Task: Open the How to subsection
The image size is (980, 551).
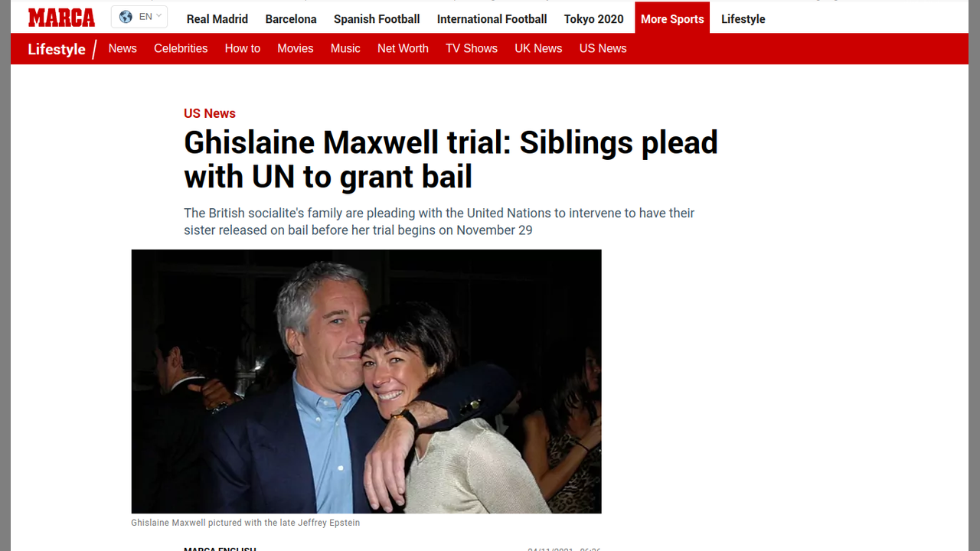Action: (243, 48)
